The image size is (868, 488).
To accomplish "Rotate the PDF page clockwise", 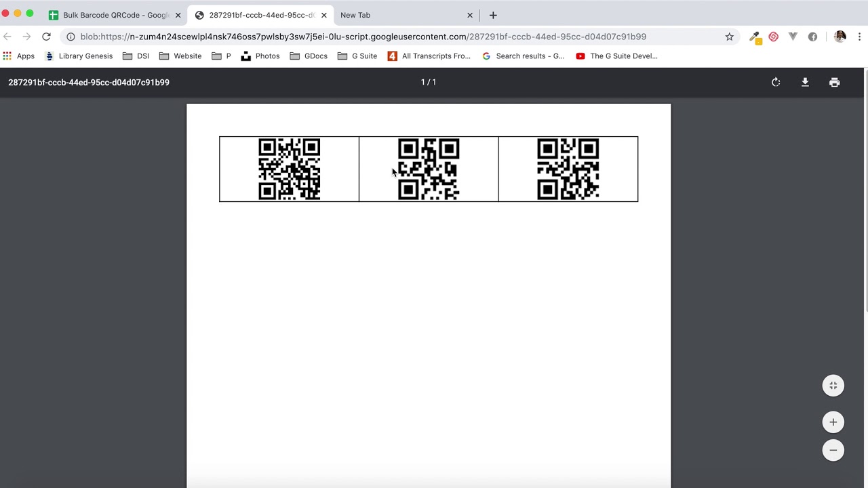I will tap(776, 82).
